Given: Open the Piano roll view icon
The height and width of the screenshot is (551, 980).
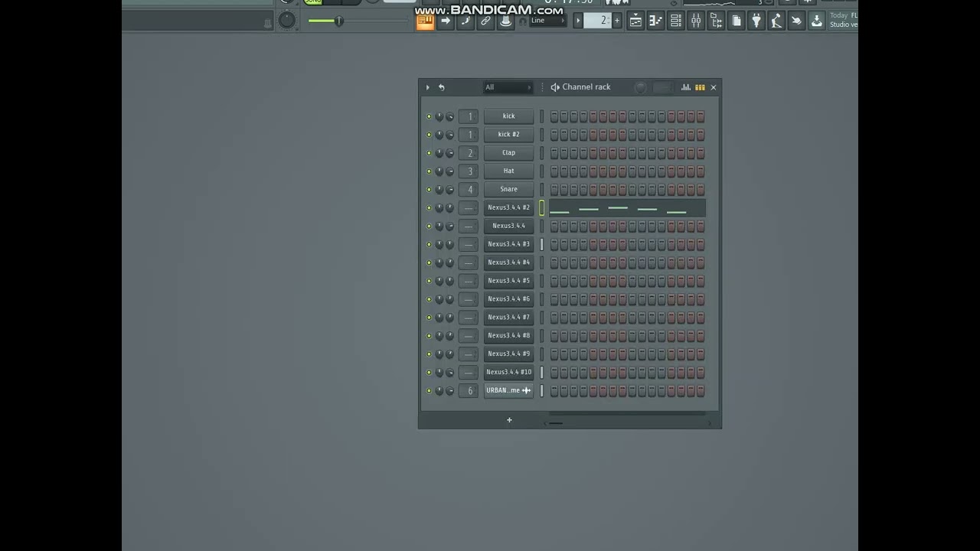Looking at the screenshot, I should point(655,21).
